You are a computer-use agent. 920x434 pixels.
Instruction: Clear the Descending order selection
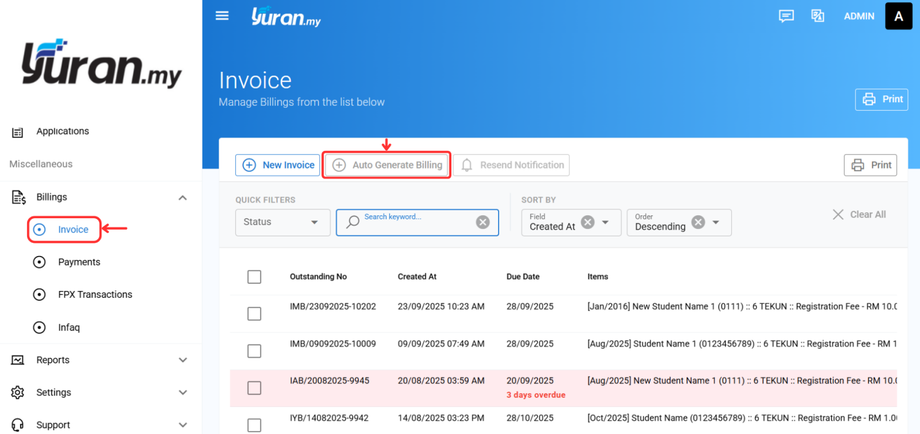[x=698, y=222]
